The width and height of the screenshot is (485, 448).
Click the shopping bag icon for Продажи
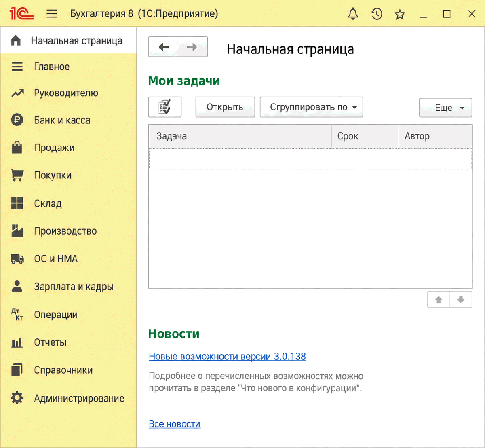17,147
